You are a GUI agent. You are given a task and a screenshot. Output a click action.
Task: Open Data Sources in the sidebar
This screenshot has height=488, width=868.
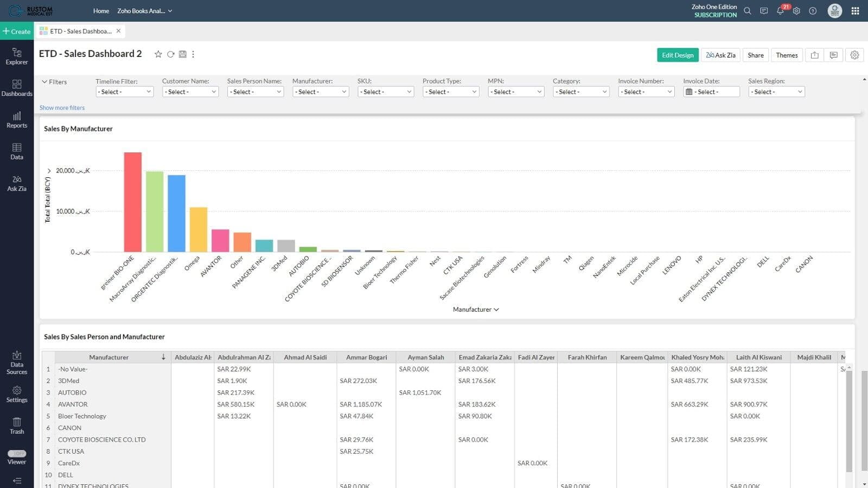pyautogui.click(x=17, y=362)
